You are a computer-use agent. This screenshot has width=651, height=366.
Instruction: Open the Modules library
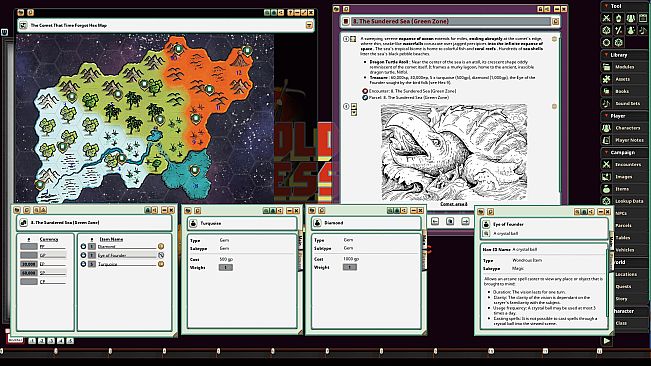tap(624, 67)
